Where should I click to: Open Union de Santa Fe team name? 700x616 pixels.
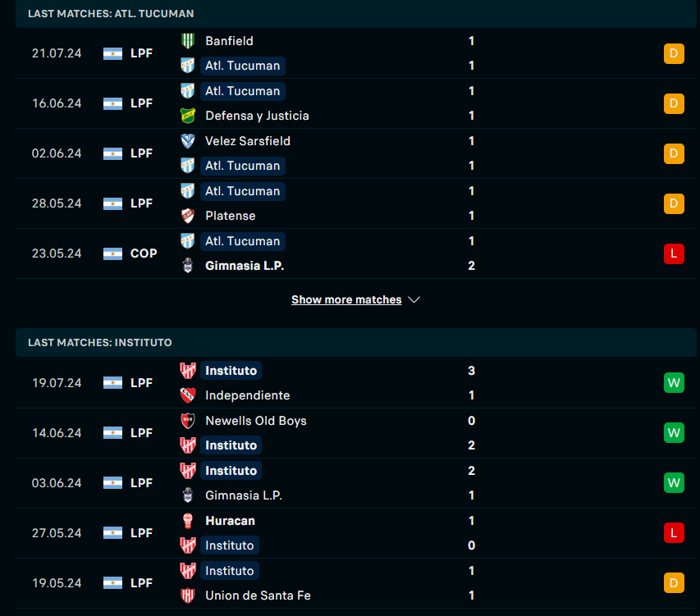pos(258,595)
